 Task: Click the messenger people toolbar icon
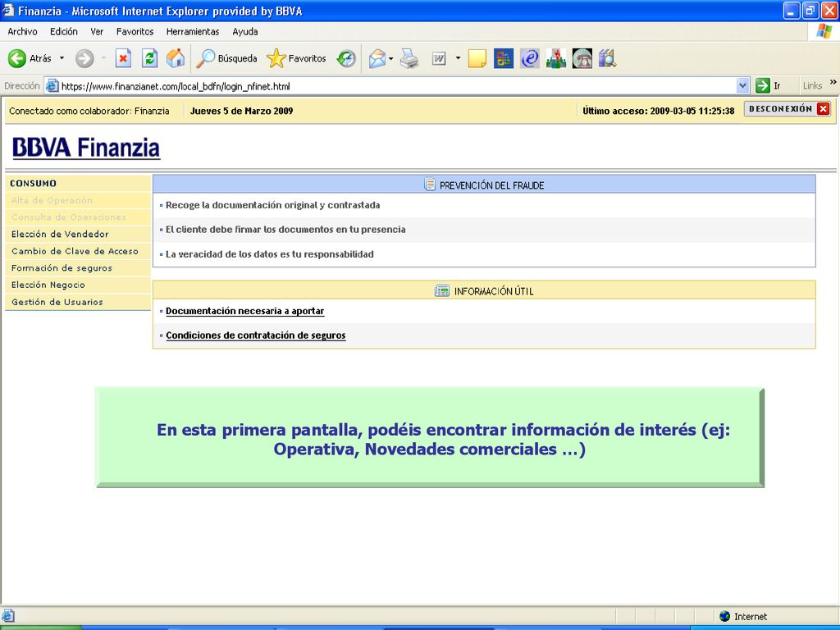point(556,58)
